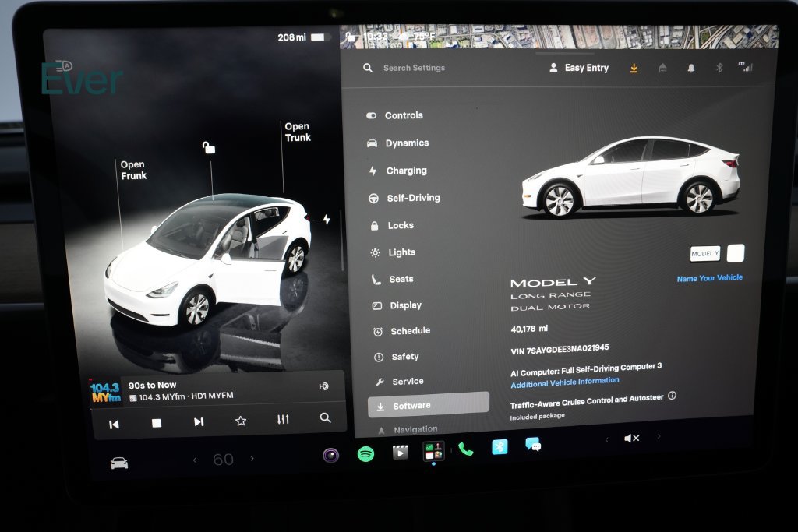Click the audio source icon
The image size is (798, 532).
(x=323, y=386)
